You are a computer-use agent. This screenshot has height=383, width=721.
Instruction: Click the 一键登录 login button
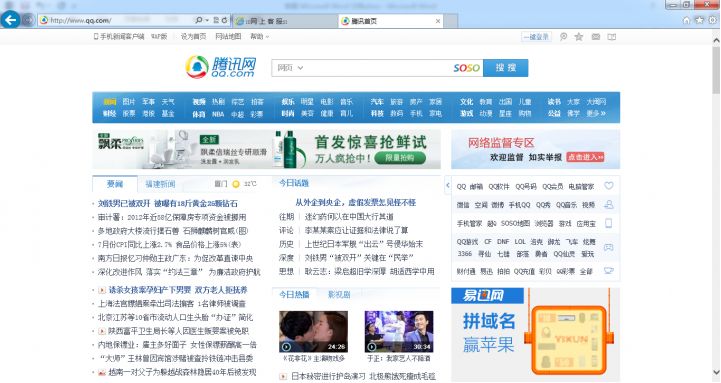pos(537,37)
